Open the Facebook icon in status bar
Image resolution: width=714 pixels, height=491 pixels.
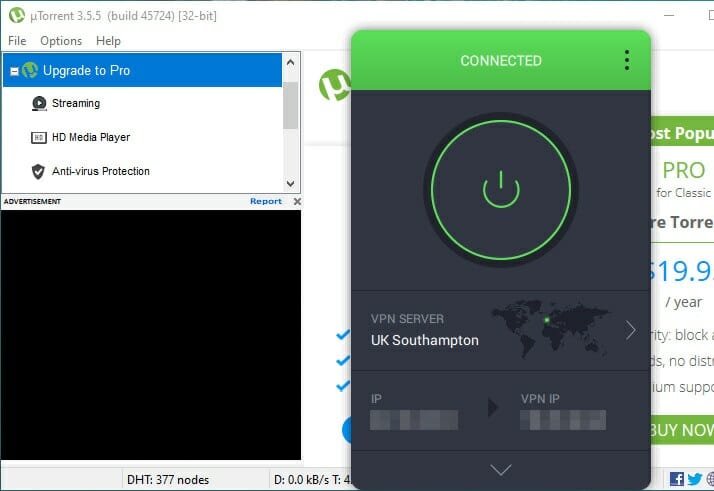pos(677,479)
